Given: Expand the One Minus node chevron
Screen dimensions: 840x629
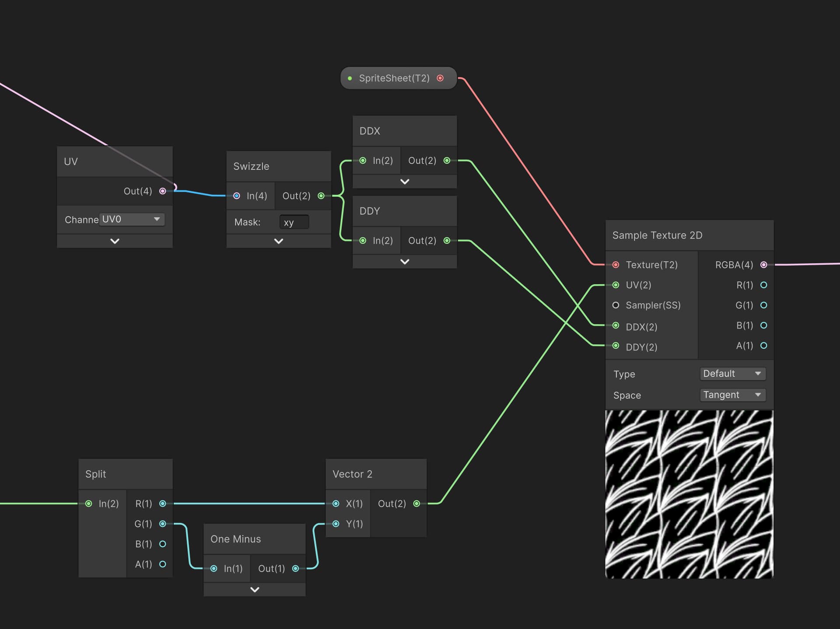Looking at the screenshot, I should (x=255, y=590).
